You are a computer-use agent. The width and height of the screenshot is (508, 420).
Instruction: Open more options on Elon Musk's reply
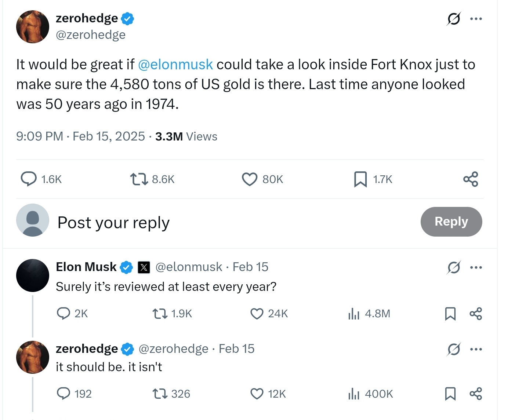(476, 267)
